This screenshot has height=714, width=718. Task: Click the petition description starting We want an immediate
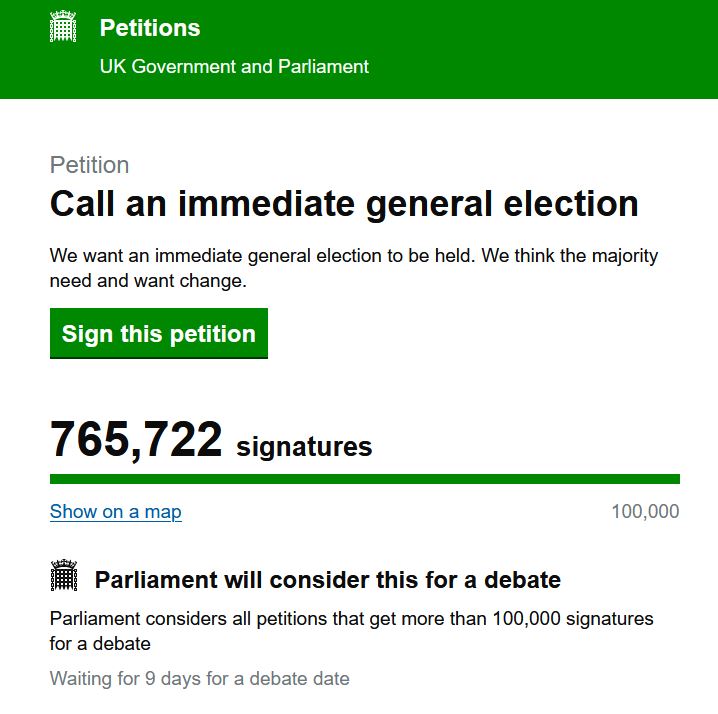[354, 255]
